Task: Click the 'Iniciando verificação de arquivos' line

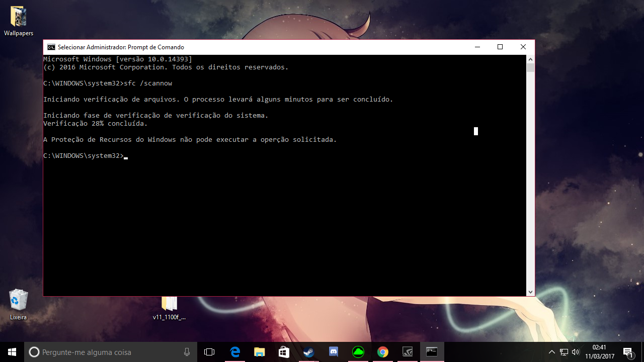Action: pyautogui.click(x=218, y=100)
